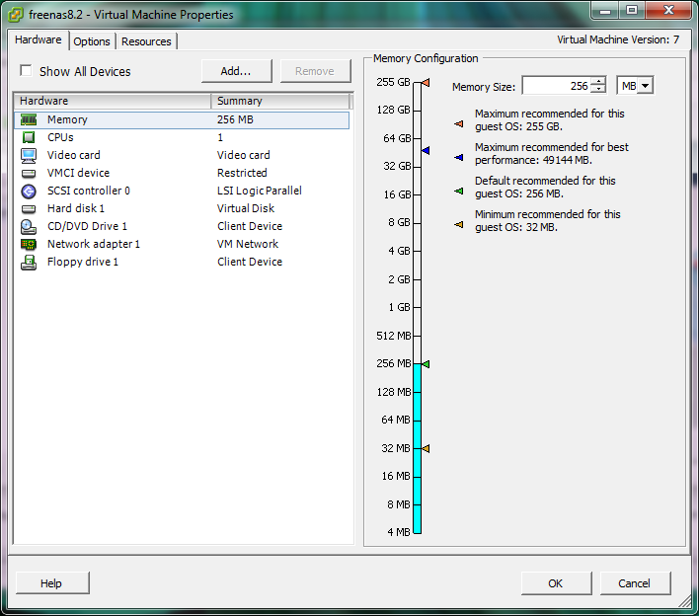
Task: Select the 'CPUs' row label
Action: (x=60, y=137)
